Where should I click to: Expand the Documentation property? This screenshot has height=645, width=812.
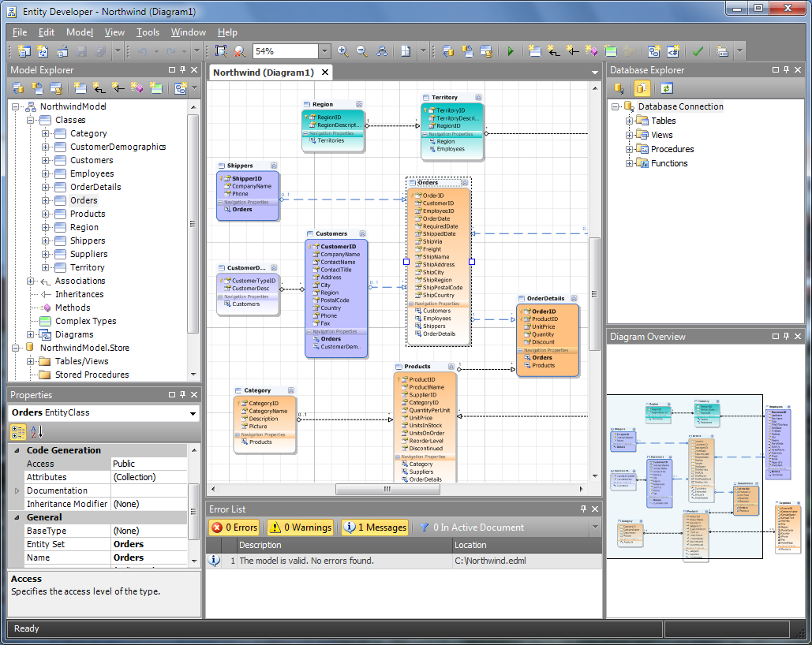pyautogui.click(x=17, y=490)
